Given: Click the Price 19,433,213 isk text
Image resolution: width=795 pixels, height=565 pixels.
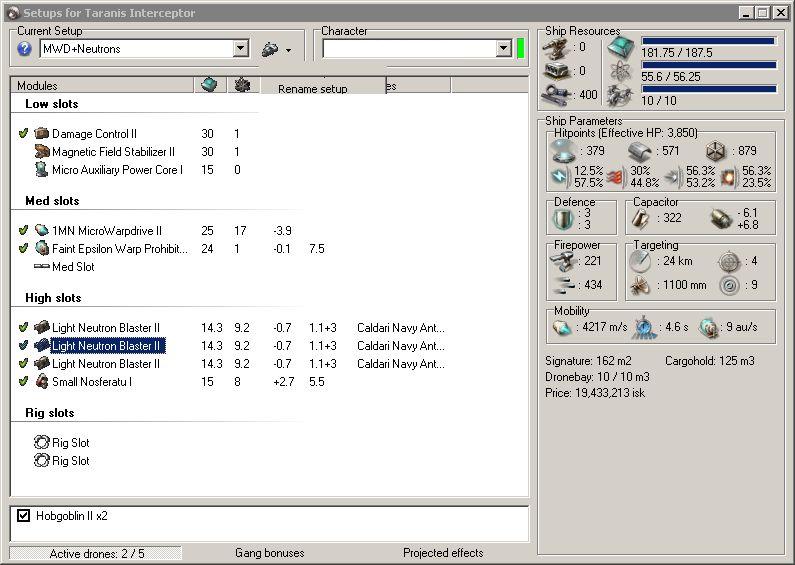Looking at the screenshot, I should (x=595, y=393).
